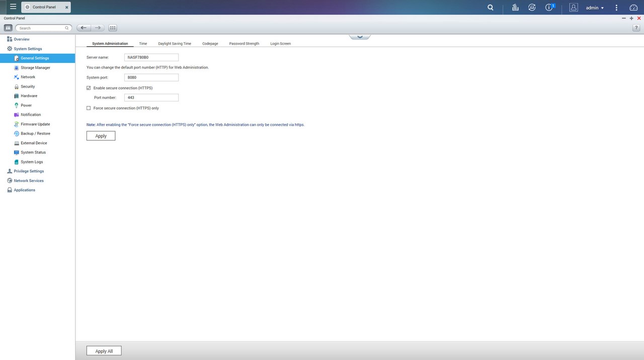
Task: Toggle the sidebar view icon
Action: 8,28
